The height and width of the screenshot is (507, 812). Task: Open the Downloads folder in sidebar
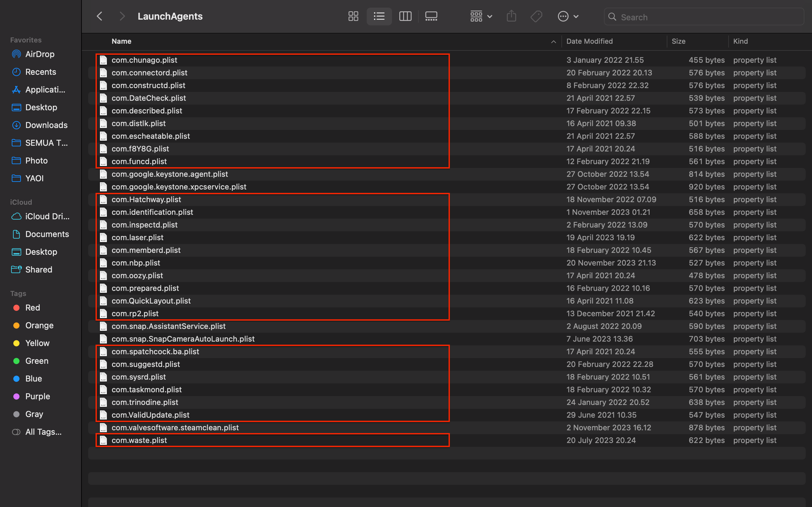[x=46, y=125]
